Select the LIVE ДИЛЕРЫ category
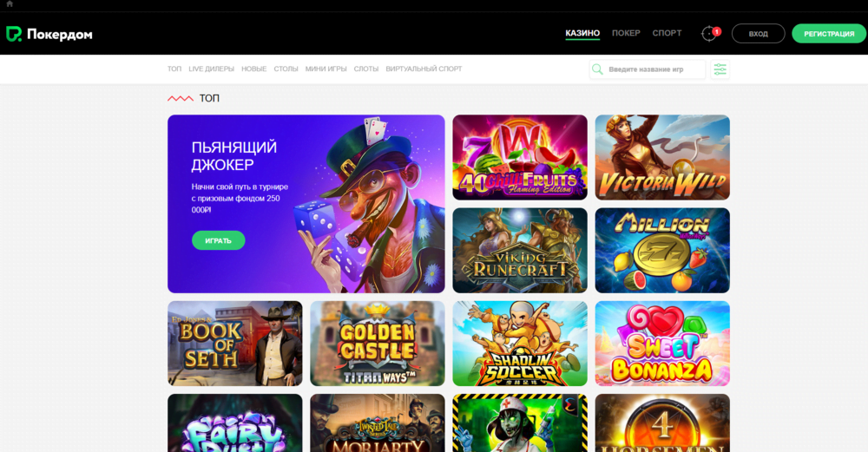 click(212, 69)
